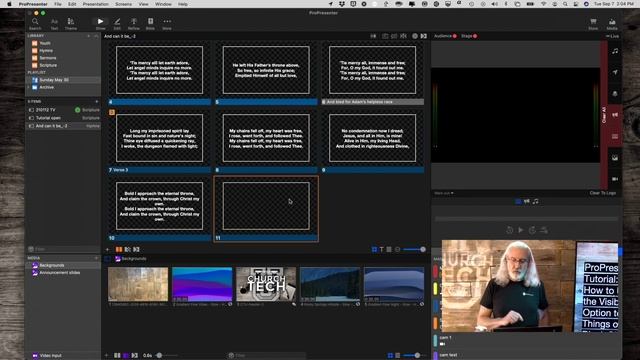Open the View menu
Image resolution: width=640 pixels, height=360 pixels.
pyautogui.click(x=144, y=4)
